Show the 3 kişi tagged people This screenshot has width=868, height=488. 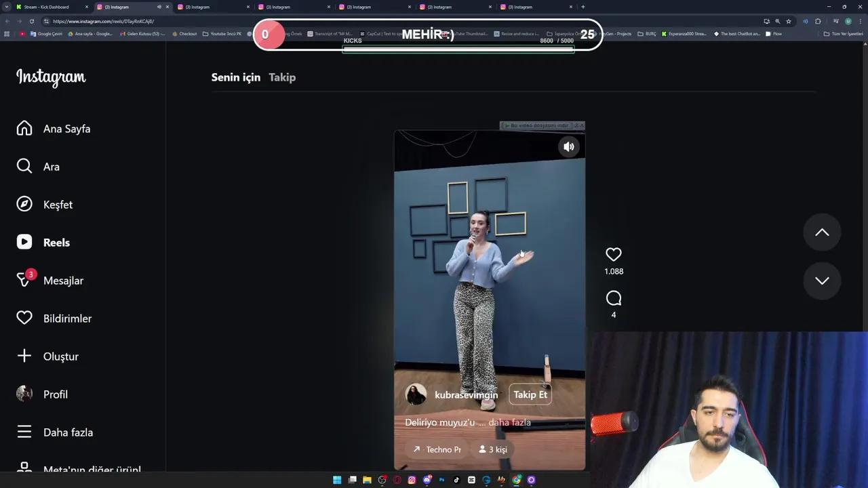pyautogui.click(x=493, y=449)
